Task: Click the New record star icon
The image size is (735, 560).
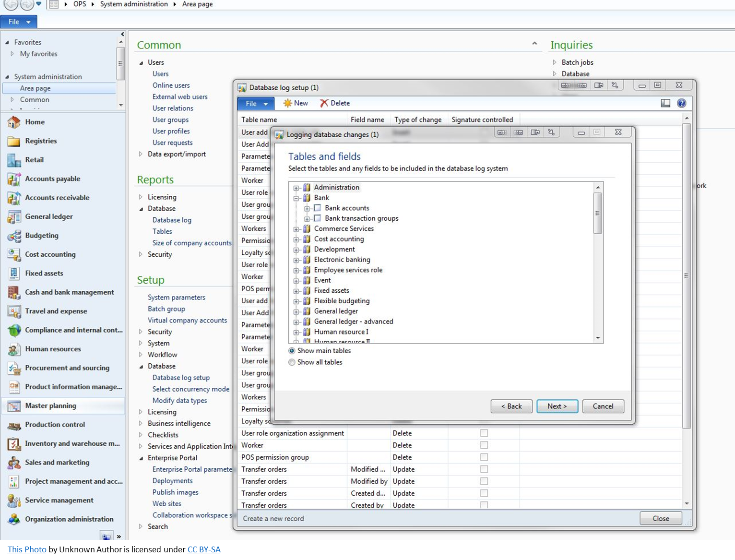Action: pyautogui.click(x=287, y=103)
